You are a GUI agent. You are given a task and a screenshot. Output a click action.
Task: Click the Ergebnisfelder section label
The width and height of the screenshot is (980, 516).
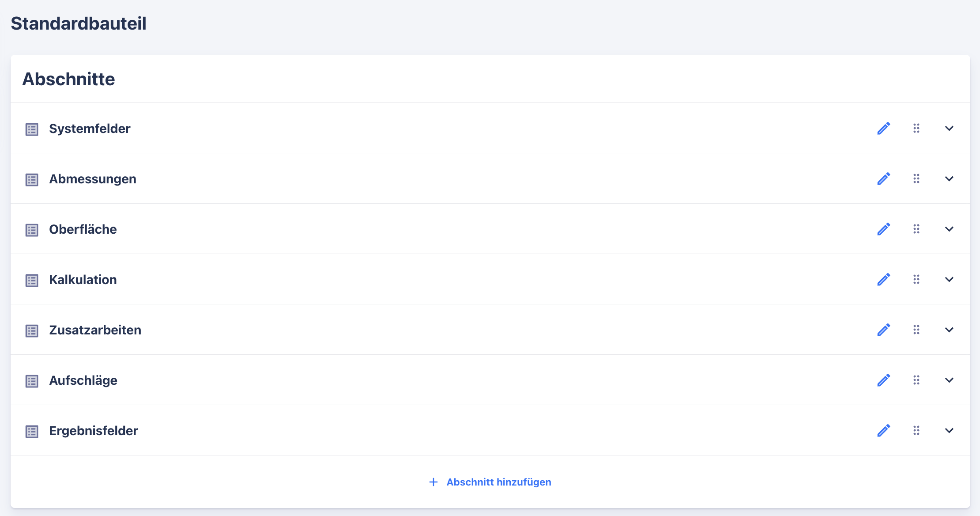93,431
